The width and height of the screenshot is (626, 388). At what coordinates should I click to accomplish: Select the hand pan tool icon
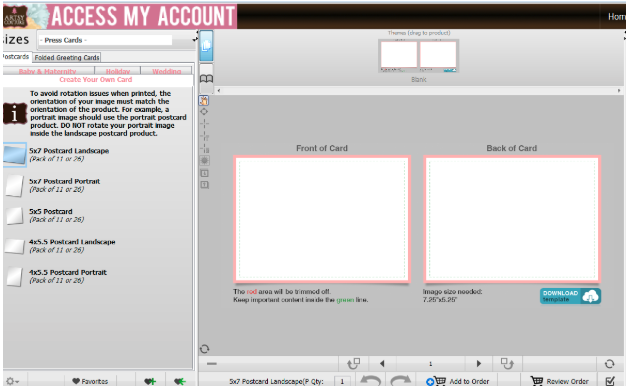(x=204, y=101)
